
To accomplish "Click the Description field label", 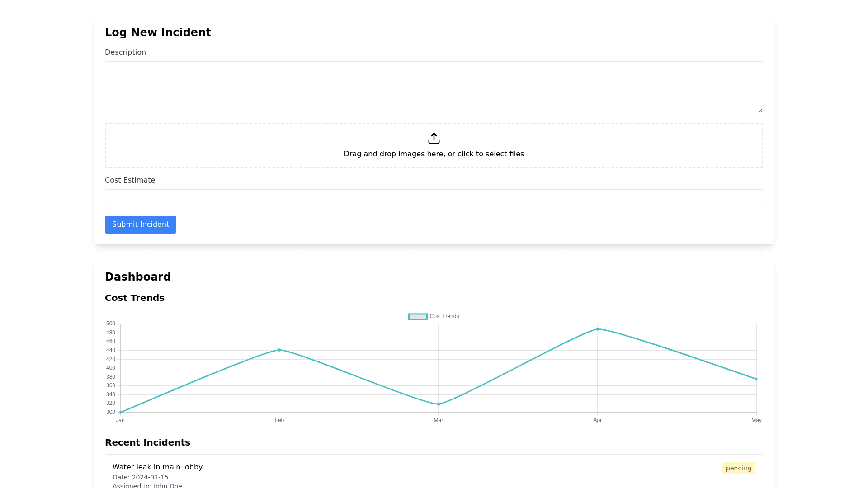I will (125, 52).
